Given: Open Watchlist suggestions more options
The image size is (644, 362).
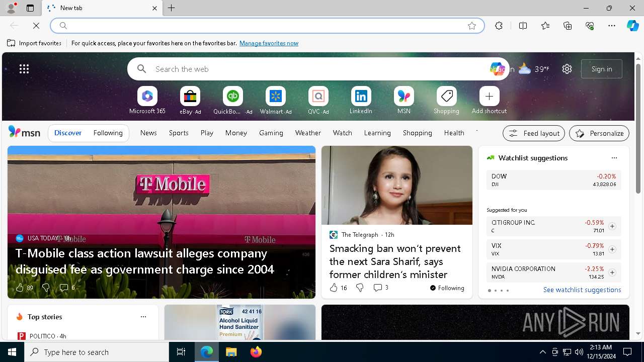Looking at the screenshot, I should [614, 158].
